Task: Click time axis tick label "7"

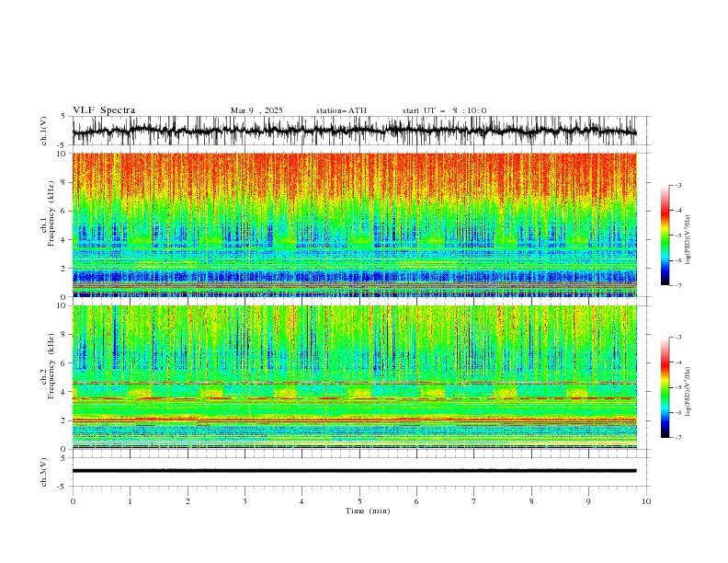Action: (x=474, y=501)
